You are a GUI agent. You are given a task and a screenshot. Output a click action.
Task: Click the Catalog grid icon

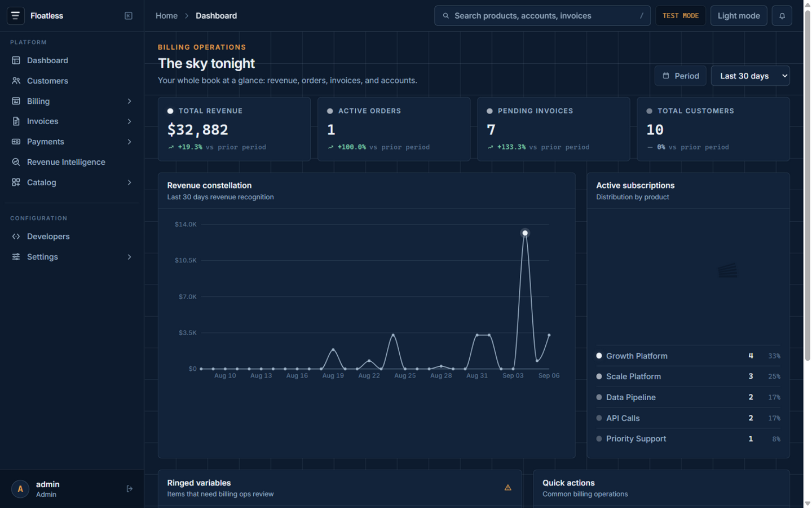click(x=16, y=182)
